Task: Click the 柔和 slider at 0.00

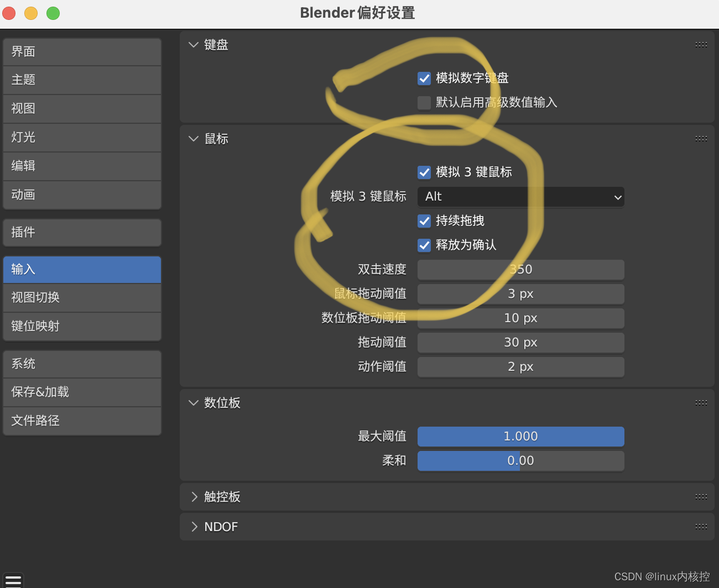Action: click(x=521, y=461)
